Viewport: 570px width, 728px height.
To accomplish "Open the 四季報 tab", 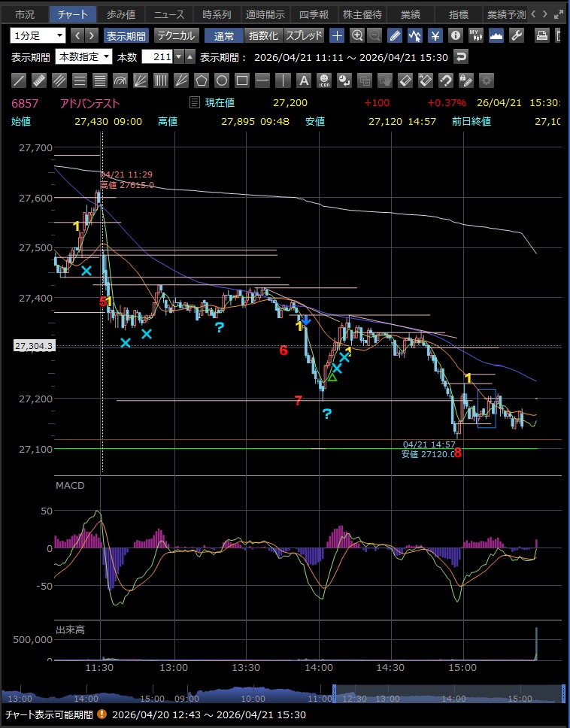I will tap(314, 14).
